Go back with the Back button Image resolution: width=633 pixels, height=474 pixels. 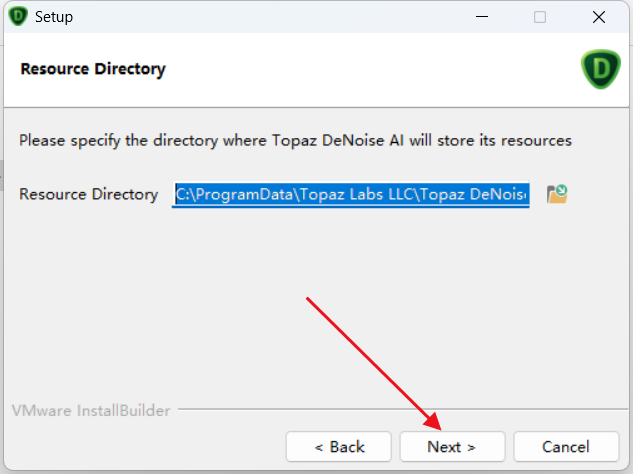(x=339, y=447)
